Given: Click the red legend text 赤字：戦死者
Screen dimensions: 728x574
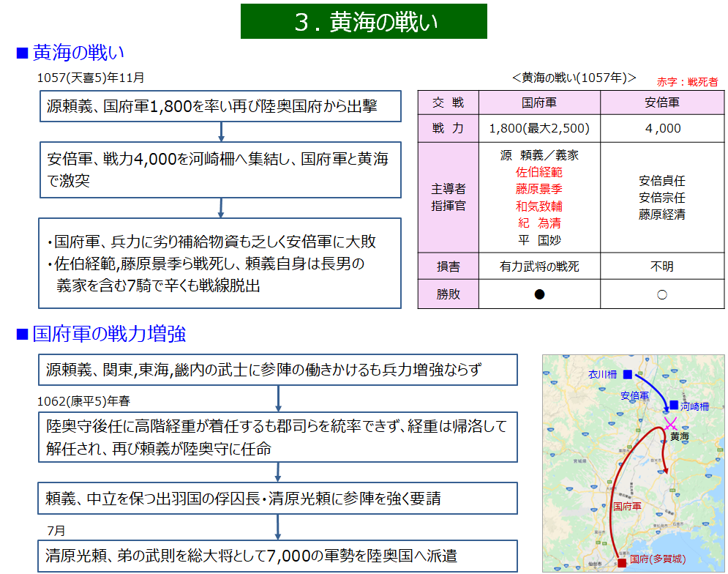Looking at the screenshot, I should tap(687, 82).
